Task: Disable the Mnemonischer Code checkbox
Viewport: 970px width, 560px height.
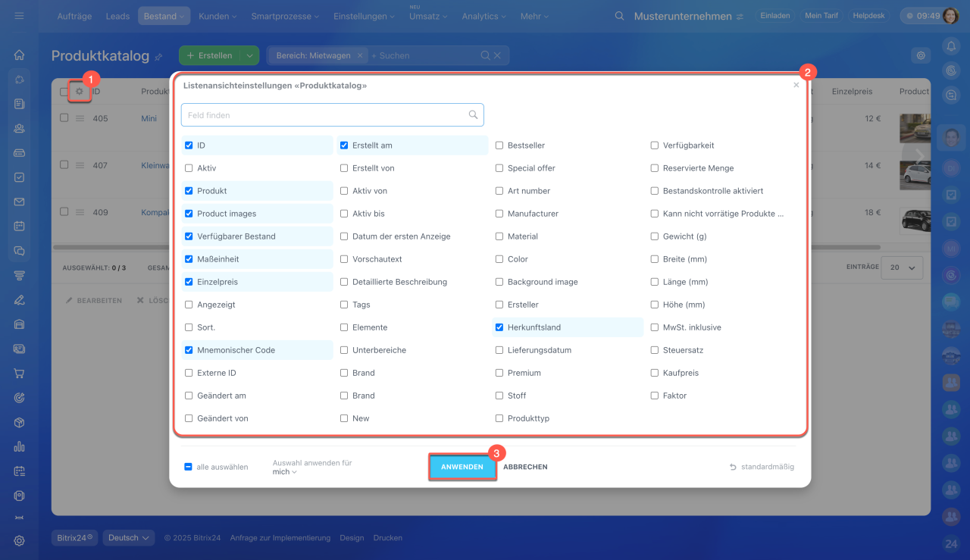Action: [189, 350]
